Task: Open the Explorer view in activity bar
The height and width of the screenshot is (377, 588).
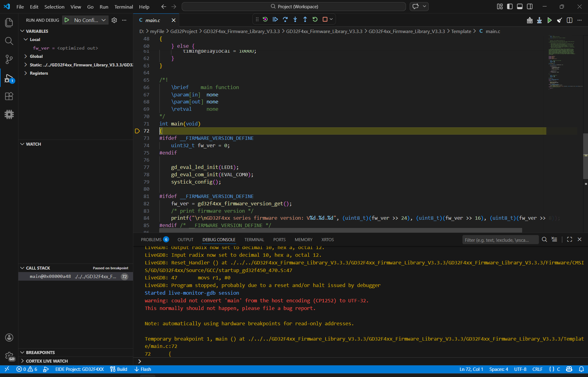Action: point(9,23)
